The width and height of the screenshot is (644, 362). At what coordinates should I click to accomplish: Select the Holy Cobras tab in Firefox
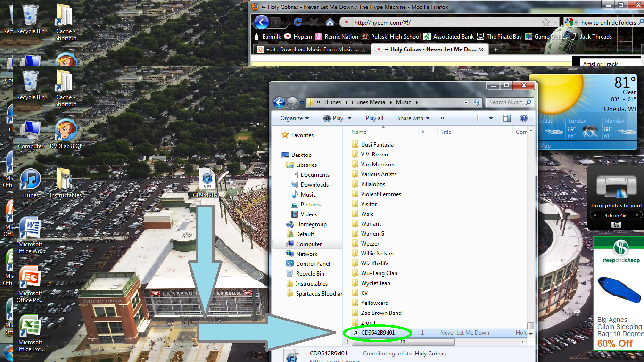[429, 49]
